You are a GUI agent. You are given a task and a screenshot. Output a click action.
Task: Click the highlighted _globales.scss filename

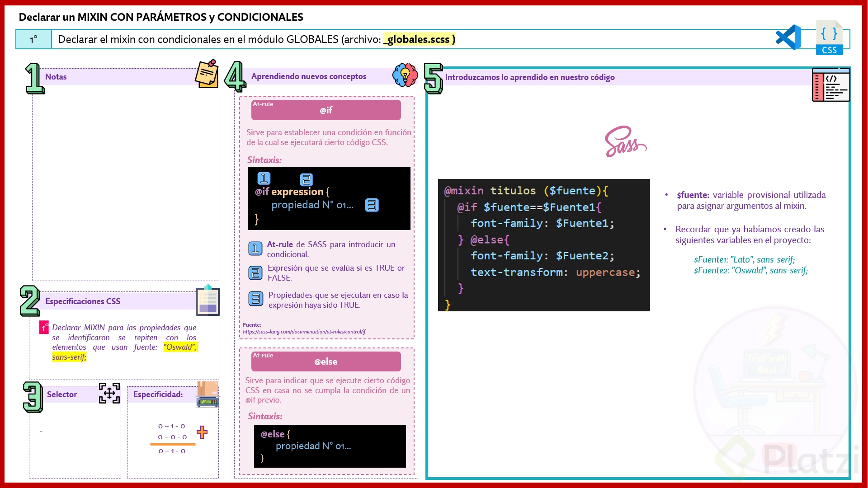click(418, 39)
